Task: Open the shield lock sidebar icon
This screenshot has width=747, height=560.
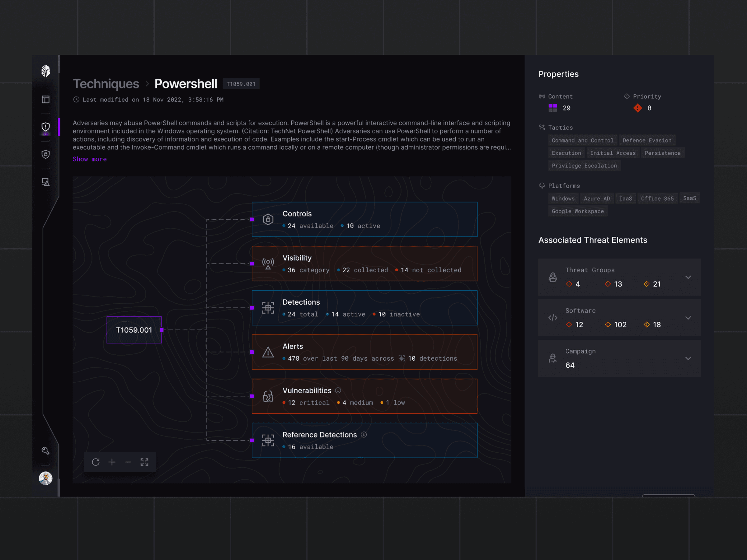Action: 45,154
